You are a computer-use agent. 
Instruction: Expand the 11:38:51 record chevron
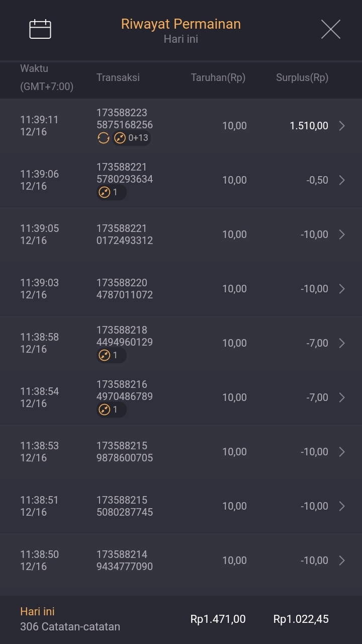tap(342, 506)
